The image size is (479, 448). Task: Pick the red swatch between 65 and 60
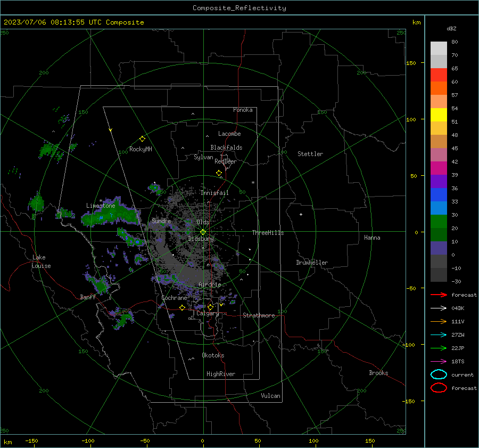tap(439, 75)
